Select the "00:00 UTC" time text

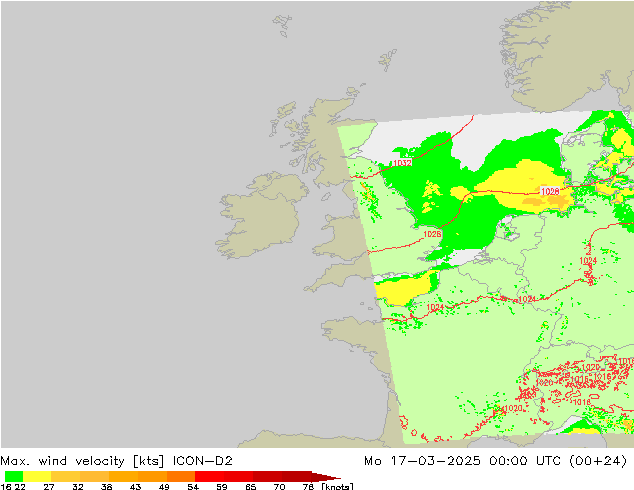click(x=524, y=461)
